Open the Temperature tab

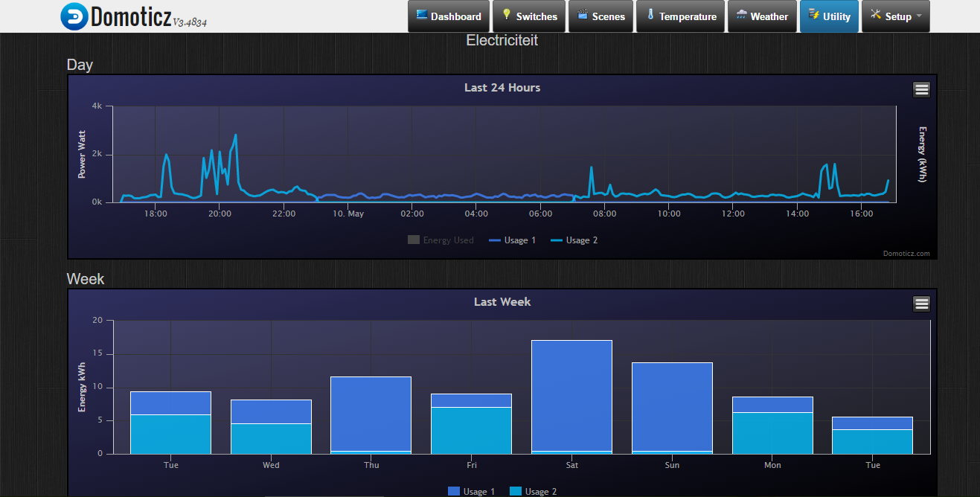coord(680,16)
